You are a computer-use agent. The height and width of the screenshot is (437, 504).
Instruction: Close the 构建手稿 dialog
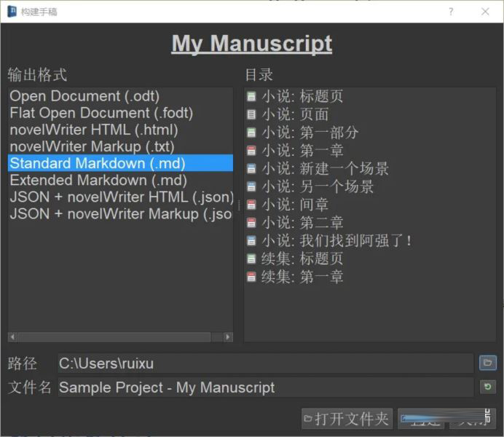(485, 12)
